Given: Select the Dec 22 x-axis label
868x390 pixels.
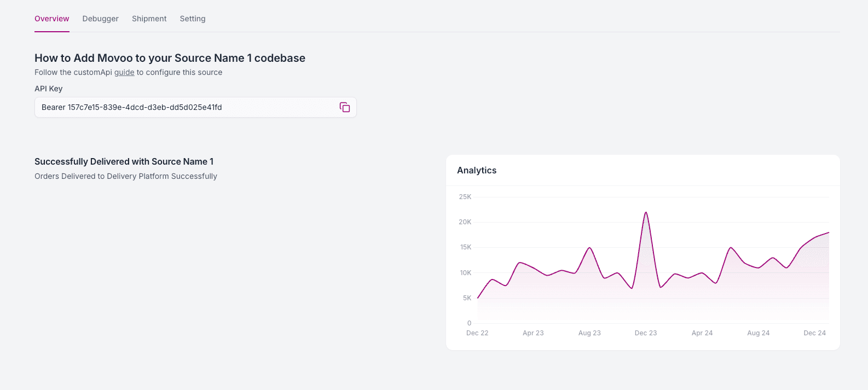Looking at the screenshot, I should point(477,333).
